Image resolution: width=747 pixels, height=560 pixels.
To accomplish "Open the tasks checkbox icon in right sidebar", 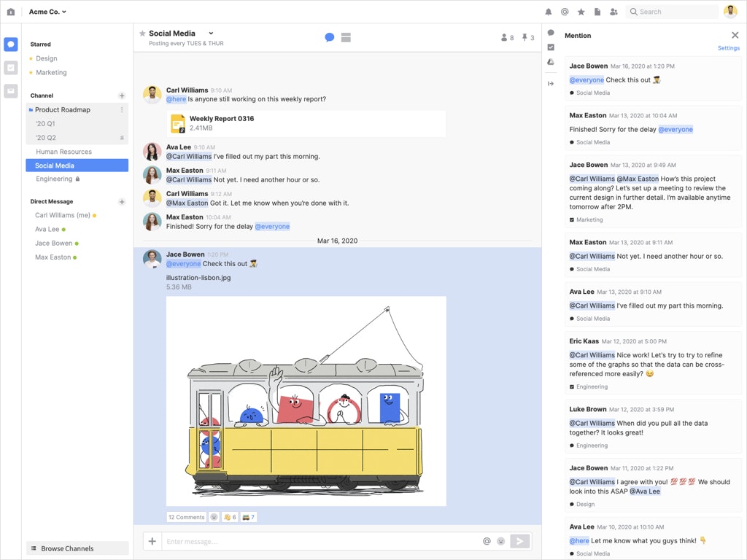I will point(551,47).
